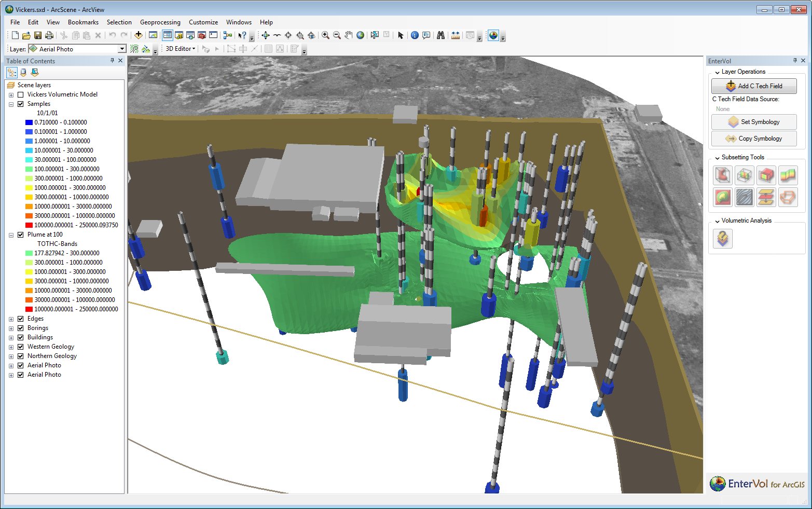Open the Windows menu
The width and height of the screenshot is (812, 509).
pos(239,22)
